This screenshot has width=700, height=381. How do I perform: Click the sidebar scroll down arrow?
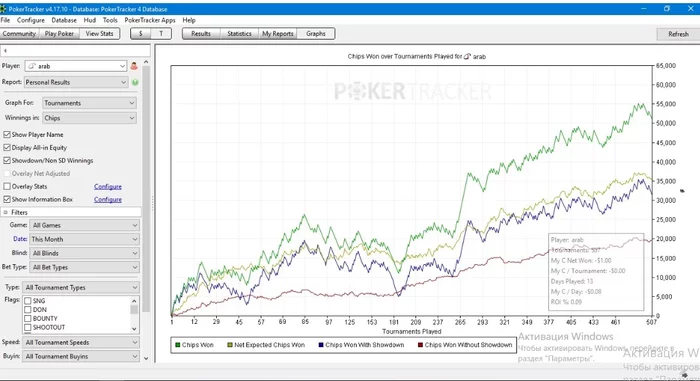tap(146, 358)
